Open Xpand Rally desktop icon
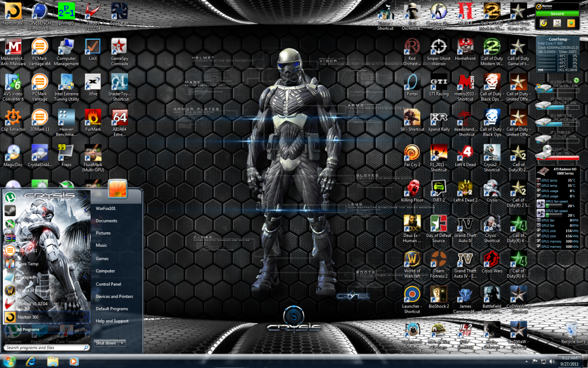 click(438, 120)
